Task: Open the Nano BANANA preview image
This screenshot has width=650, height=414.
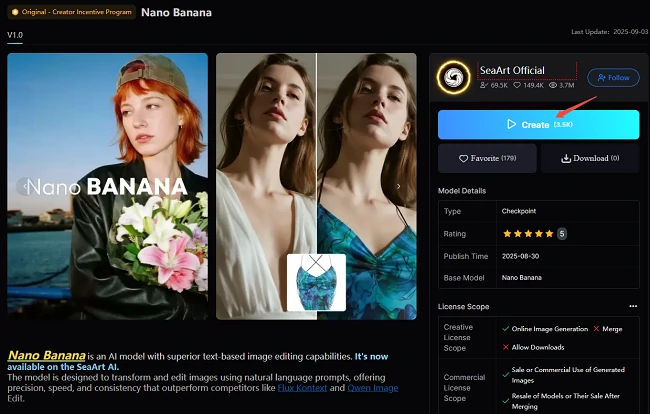Action: pos(108,186)
